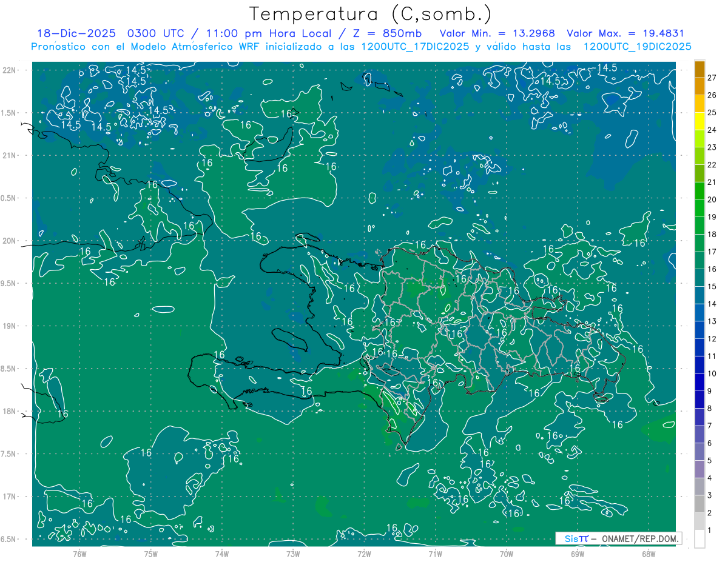Click the '72W' longitude label
Viewport: 728px width, 562px height.
(x=364, y=554)
